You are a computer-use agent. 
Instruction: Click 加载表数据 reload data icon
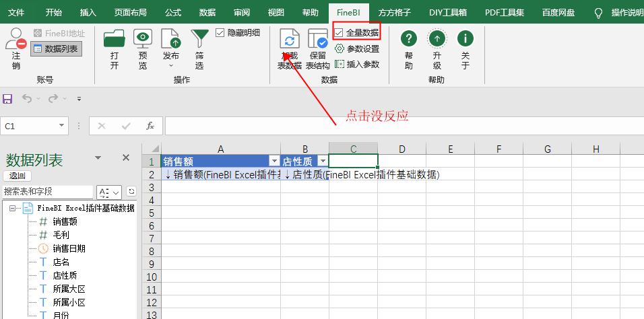pyautogui.click(x=290, y=40)
